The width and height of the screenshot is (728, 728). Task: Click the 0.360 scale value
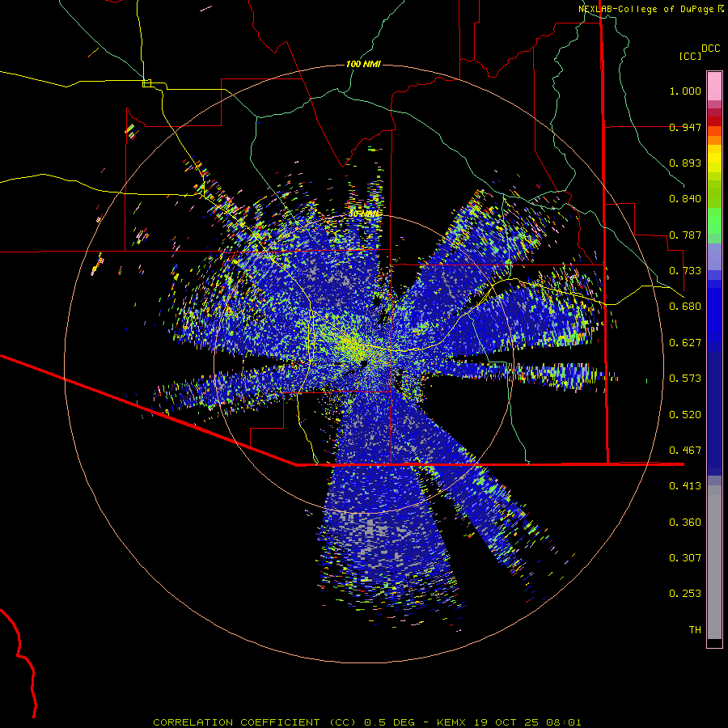point(685,523)
